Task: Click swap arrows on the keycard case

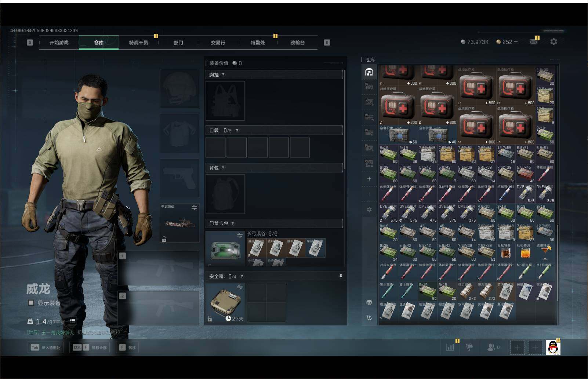Action: pos(240,235)
